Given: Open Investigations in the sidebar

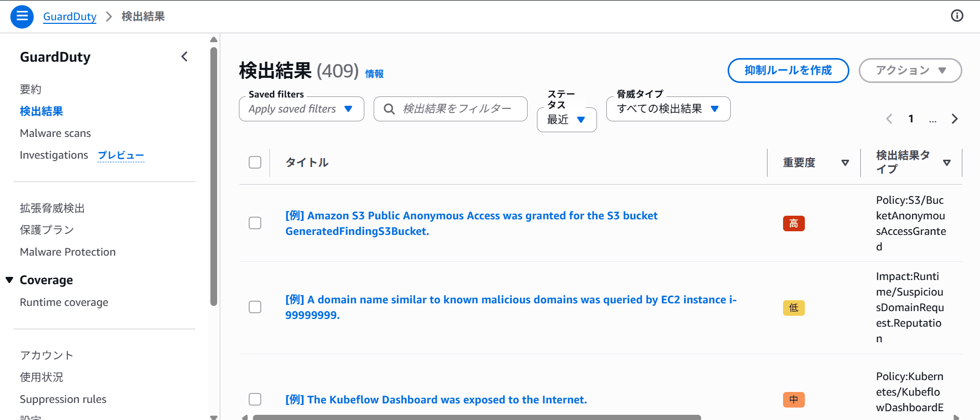Looking at the screenshot, I should 54,155.
